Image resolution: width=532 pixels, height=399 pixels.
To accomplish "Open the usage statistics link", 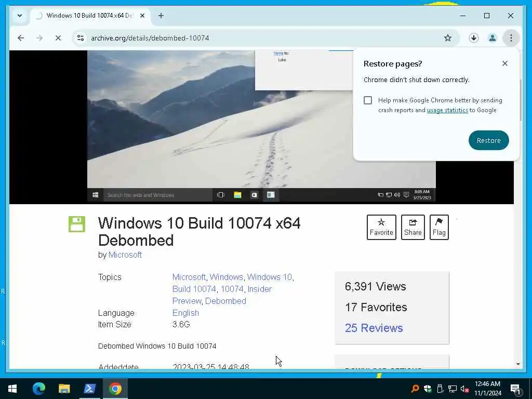I will pyautogui.click(x=447, y=110).
